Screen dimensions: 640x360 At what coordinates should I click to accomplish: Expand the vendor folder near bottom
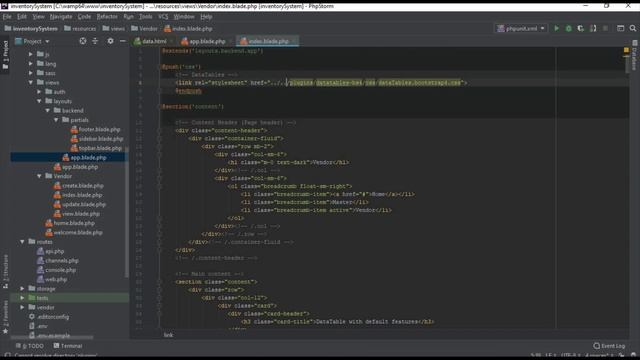(22, 307)
